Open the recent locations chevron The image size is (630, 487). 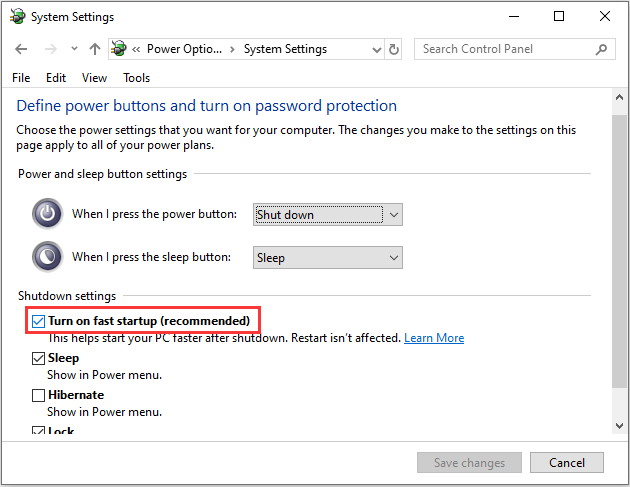pos(74,49)
